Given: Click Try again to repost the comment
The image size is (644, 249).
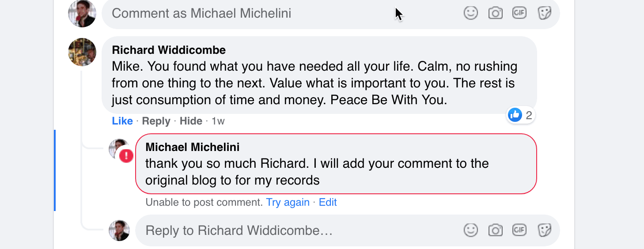Looking at the screenshot, I should 288,202.
